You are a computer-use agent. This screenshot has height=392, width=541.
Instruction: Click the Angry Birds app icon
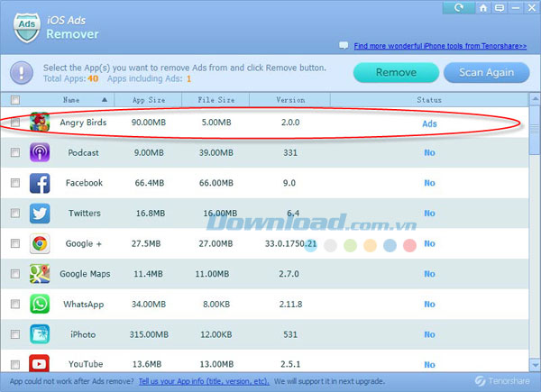(40, 122)
